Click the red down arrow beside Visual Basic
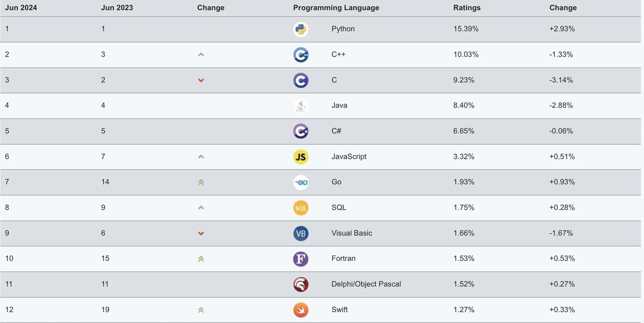This screenshot has width=644, height=323. click(x=201, y=233)
